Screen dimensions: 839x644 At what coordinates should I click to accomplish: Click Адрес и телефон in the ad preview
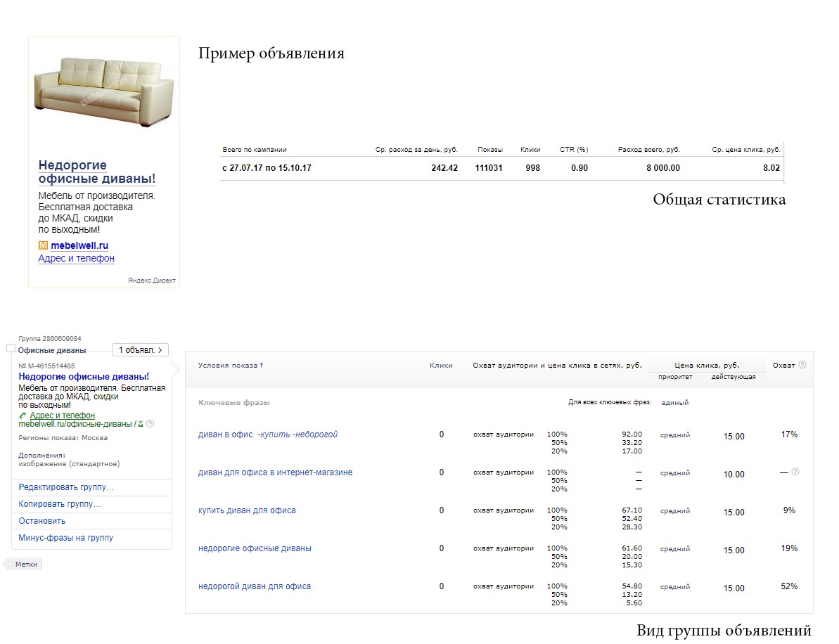click(x=76, y=258)
